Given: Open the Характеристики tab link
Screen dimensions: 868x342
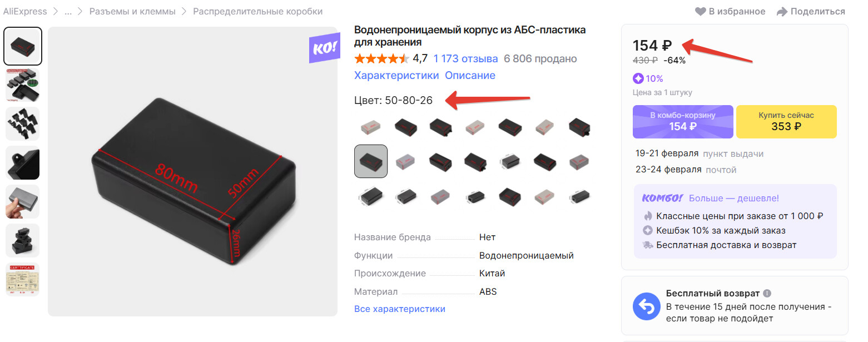Looking at the screenshot, I should 396,75.
